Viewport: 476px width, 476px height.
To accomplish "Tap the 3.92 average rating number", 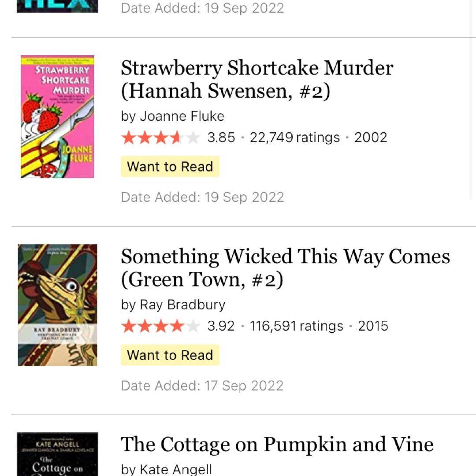I will point(221,326).
